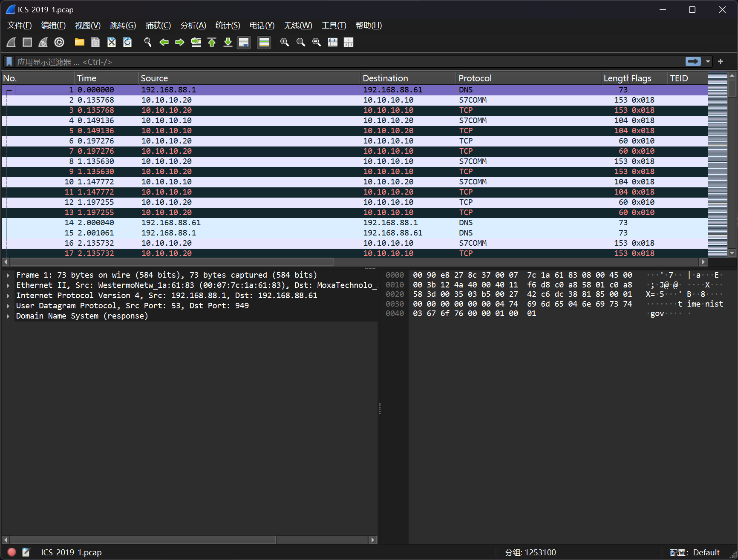Edit capture file properties icon
The image size is (738, 560).
click(26, 552)
